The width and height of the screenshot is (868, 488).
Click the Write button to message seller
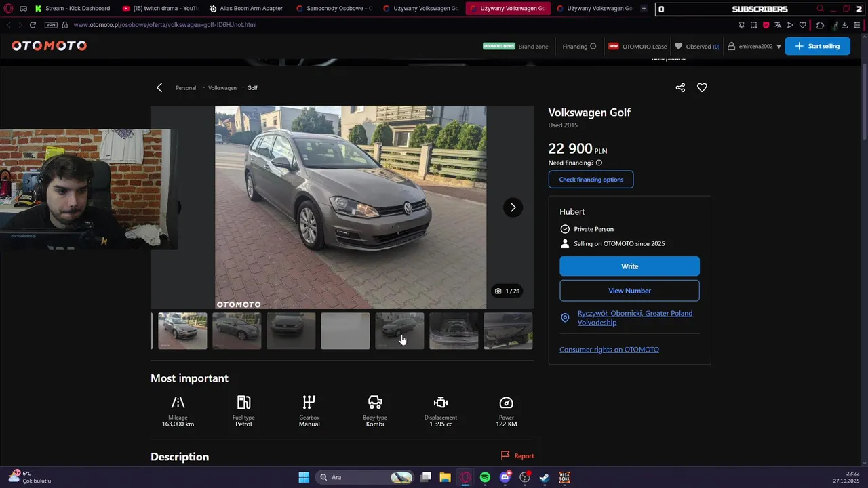click(629, 266)
